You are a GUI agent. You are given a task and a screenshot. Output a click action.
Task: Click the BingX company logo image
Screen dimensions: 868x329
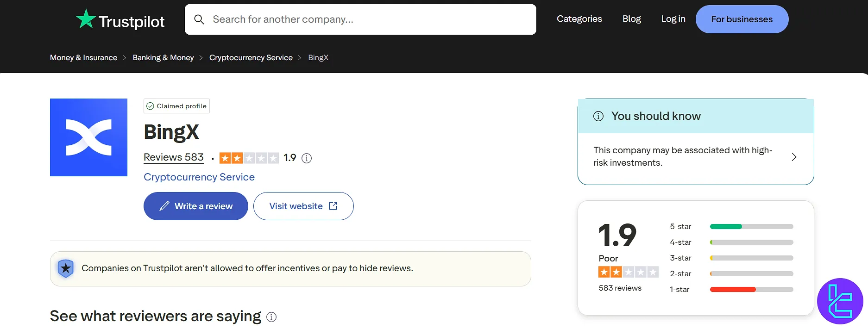pos(88,137)
